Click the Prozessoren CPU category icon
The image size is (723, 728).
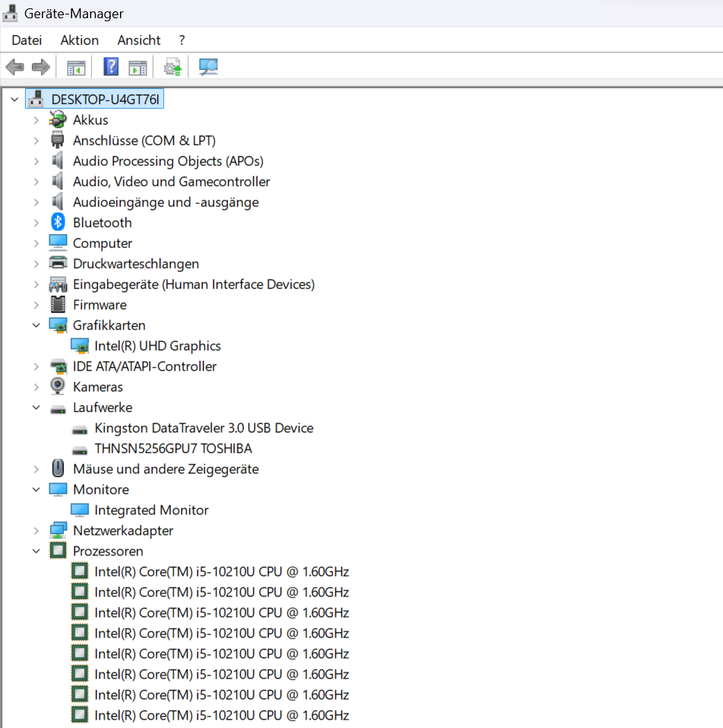(58, 551)
